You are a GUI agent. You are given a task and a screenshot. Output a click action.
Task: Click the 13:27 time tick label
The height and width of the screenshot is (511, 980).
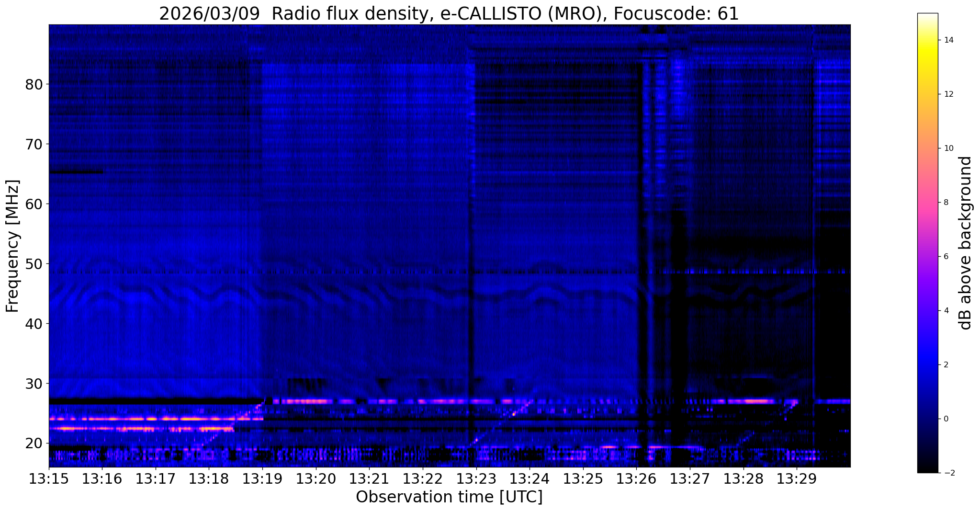pyautogui.click(x=690, y=479)
